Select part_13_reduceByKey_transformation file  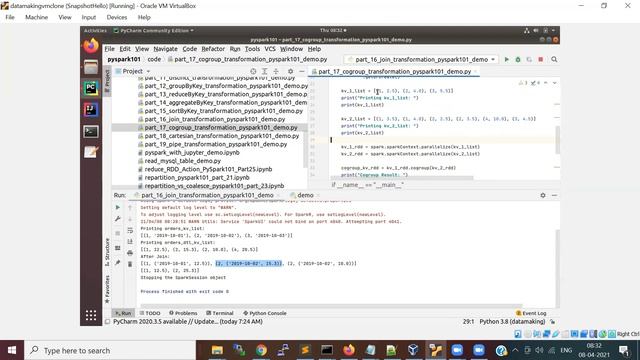coord(226,94)
